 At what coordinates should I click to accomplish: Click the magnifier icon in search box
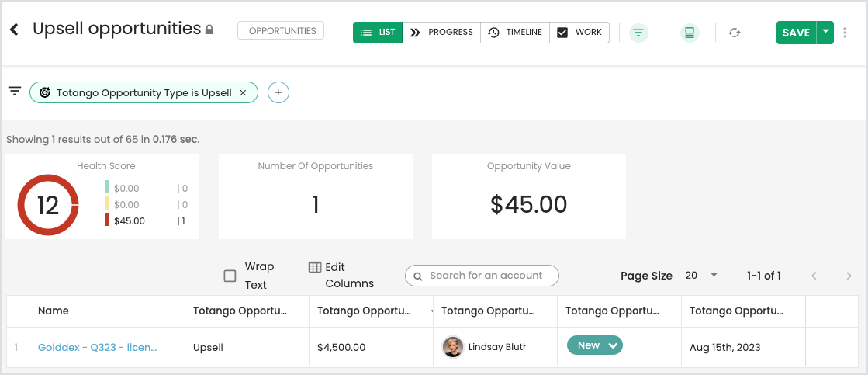point(418,276)
